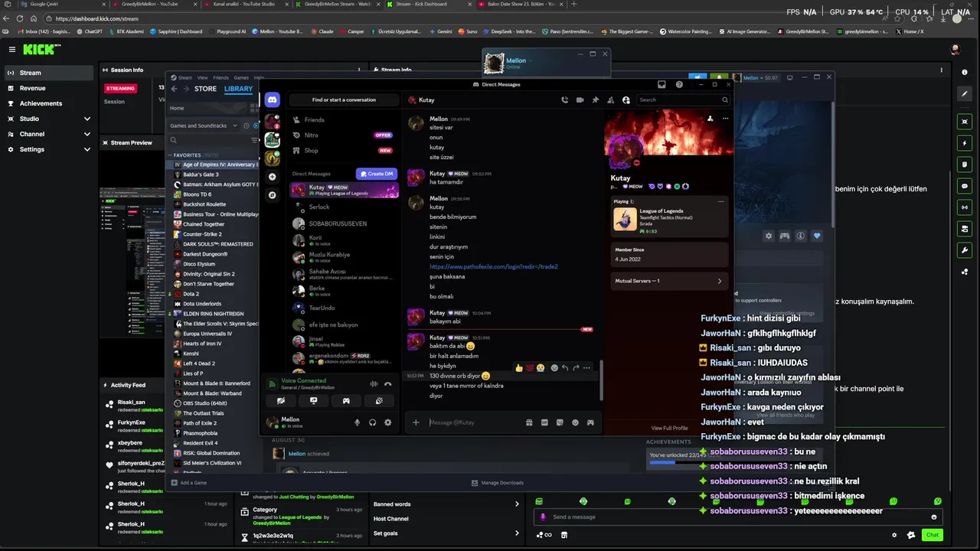The width and height of the screenshot is (980, 551).
Task: Open Discord discover compass icon
Action: (x=272, y=195)
